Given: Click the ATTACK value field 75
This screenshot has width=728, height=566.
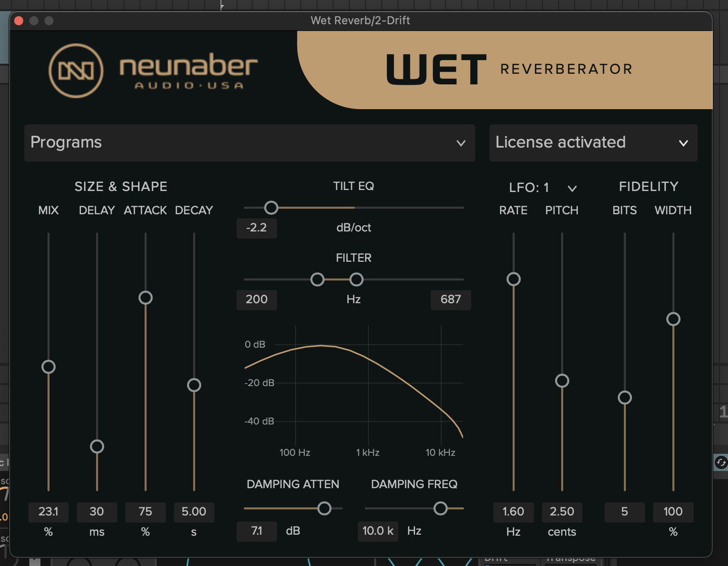Looking at the screenshot, I should point(146,512).
